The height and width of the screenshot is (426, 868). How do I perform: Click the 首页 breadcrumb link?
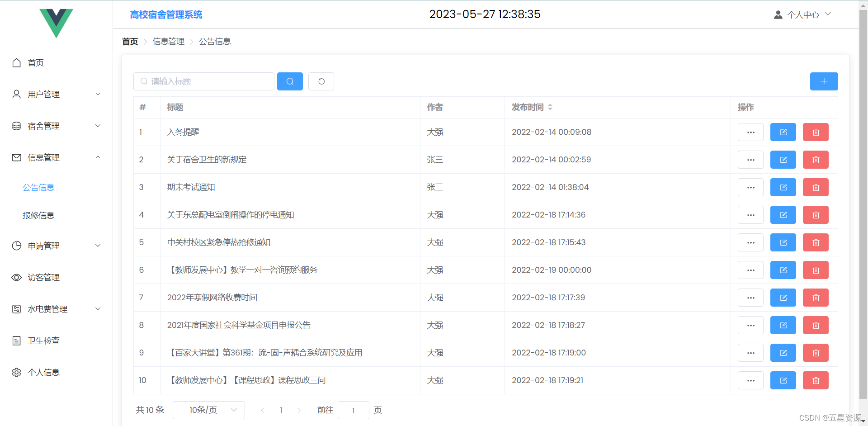pyautogui.click(x=130, y=42)
